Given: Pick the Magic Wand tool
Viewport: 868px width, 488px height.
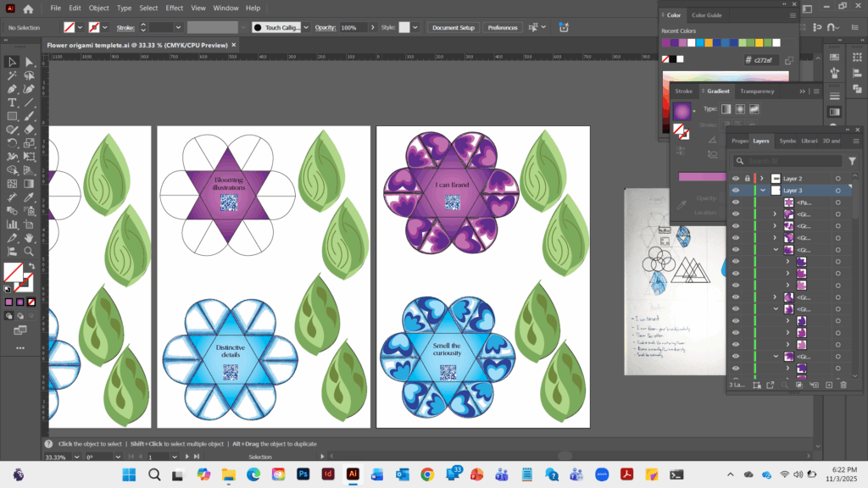Looking at the screenshot, I should [x=12, y=75].
